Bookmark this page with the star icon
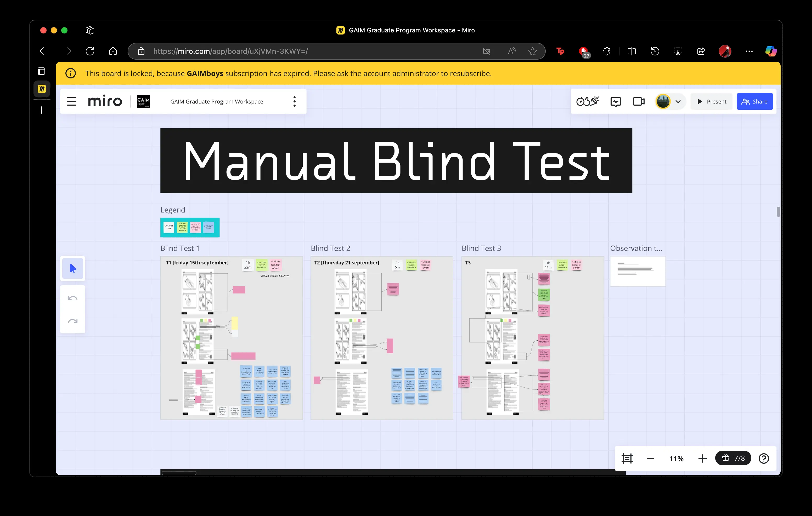The image size is (812, 516). tap(532, 51)
